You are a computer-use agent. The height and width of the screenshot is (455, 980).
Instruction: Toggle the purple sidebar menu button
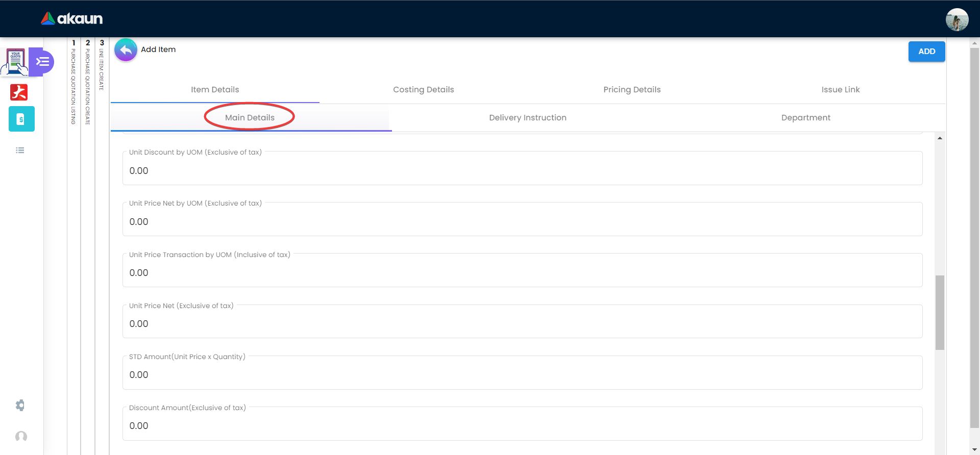[42, 62]
